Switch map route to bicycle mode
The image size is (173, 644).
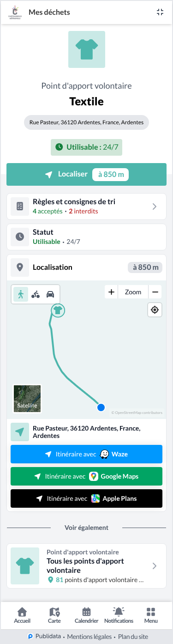[36, 294]
